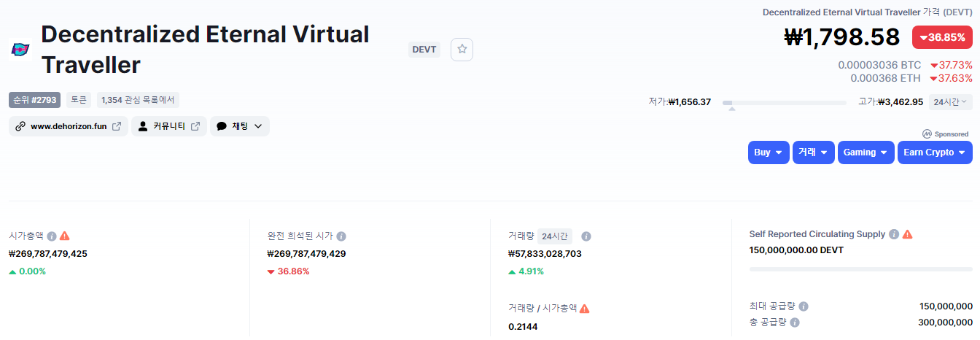Click the red 36.85% price change badge
Screen dimensions: 980x340
942,37
